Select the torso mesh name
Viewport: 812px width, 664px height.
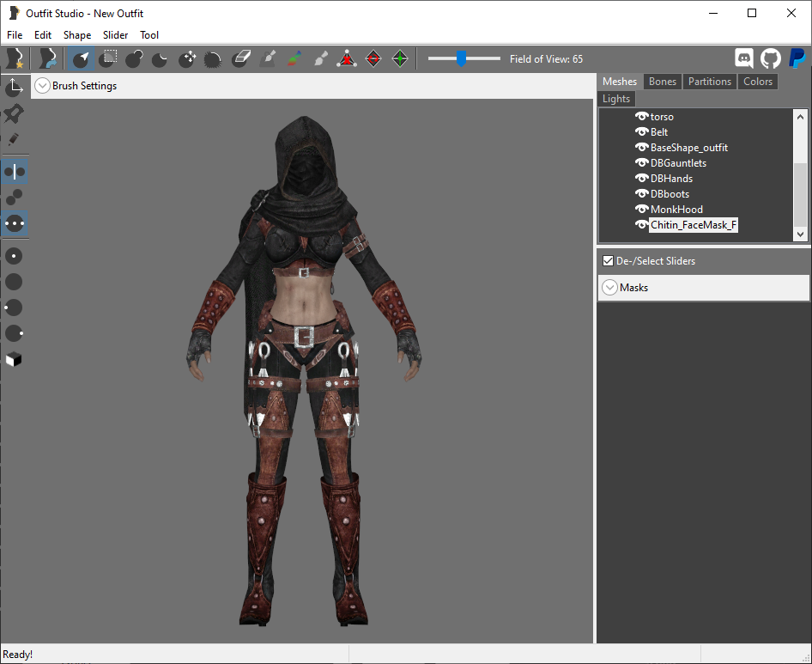pyautogui.click(x=662, y=117)
